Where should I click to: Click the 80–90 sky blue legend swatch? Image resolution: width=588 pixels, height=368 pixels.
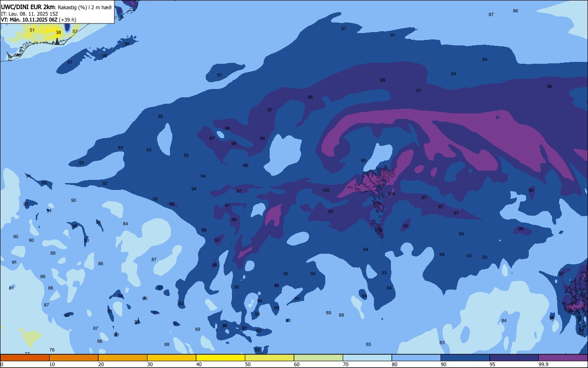click(x=416, y=357)
